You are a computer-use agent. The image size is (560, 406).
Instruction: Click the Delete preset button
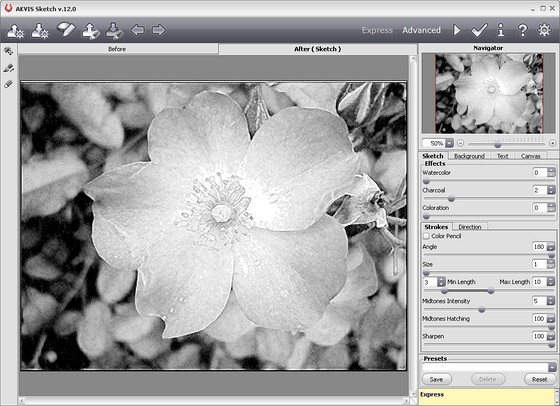tap(488, 379)
